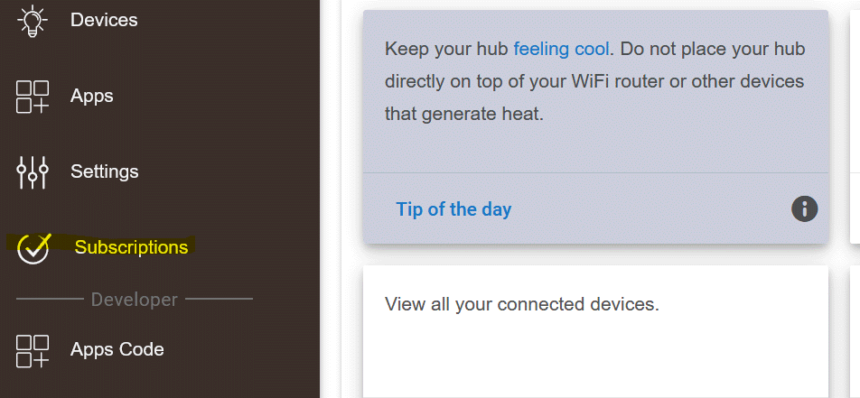The width and height of the screenshot is (860, 398).
Task: Open the Apps sidebar entry
Action: [x=92, y=96]
